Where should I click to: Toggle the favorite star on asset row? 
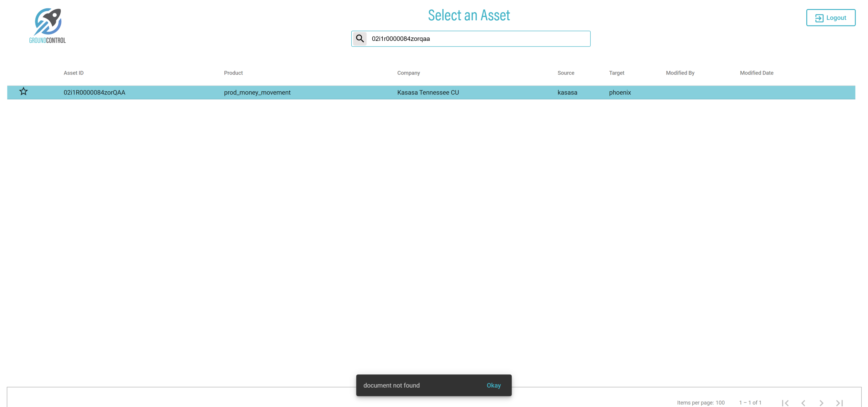[23, 92]
